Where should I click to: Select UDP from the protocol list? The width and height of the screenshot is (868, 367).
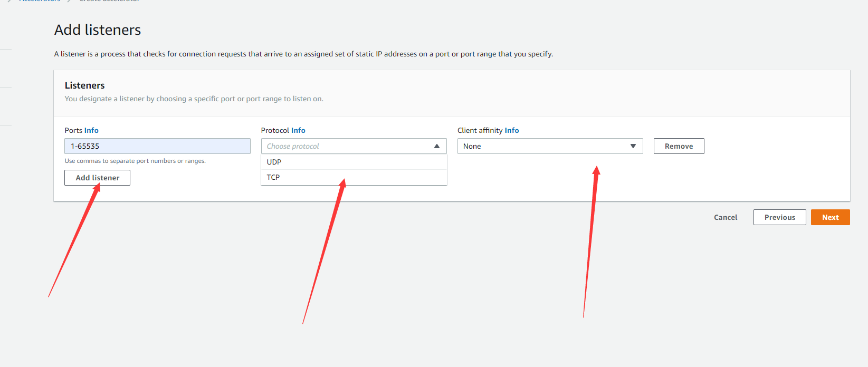(274, 162)
